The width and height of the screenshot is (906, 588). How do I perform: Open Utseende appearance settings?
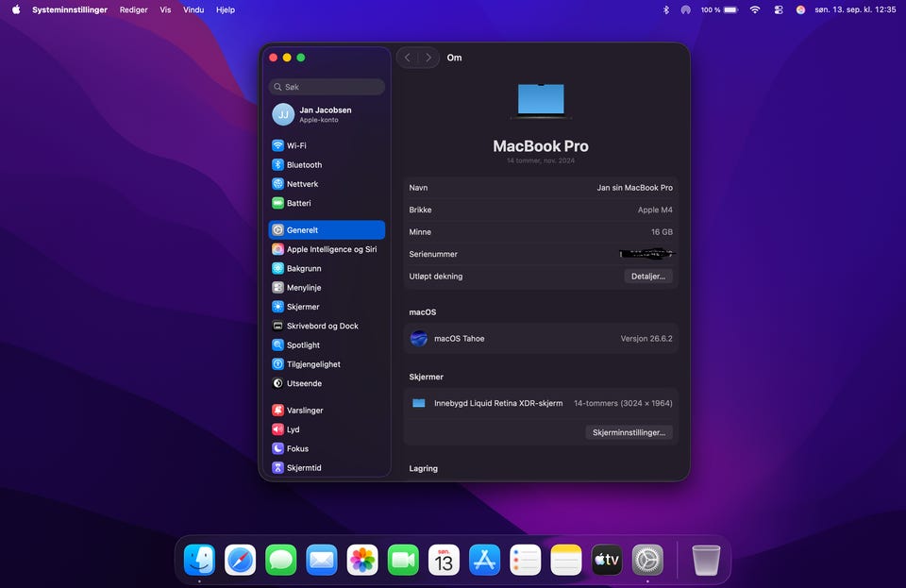327,383
